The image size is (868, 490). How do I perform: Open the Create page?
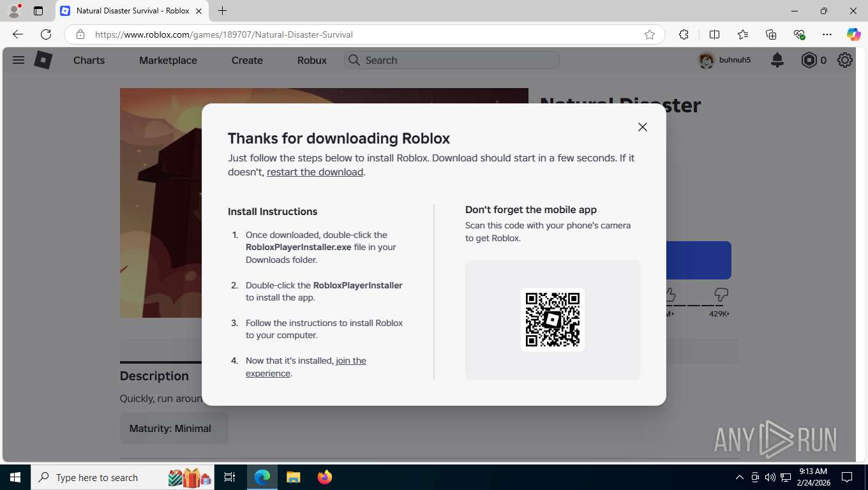click(247, 60)
